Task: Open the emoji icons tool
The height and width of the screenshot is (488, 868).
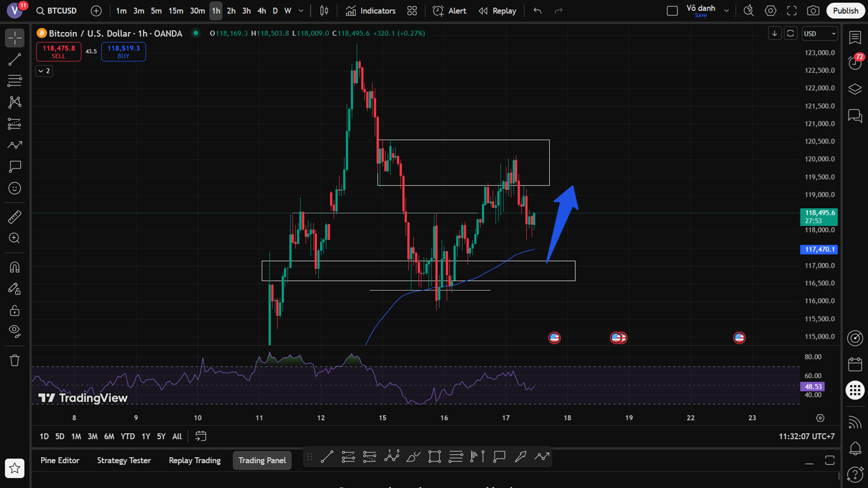Action: click(15, 188)
